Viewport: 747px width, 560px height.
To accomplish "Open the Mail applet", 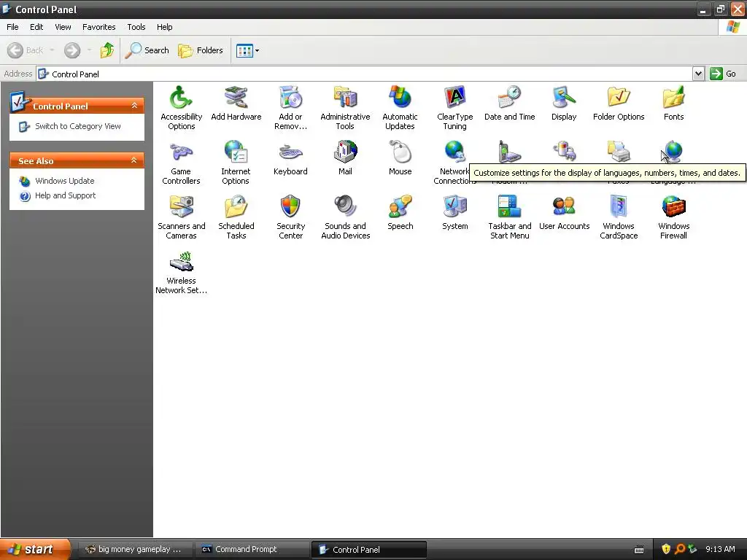I will pyautogui.click(x=345, y=158).
